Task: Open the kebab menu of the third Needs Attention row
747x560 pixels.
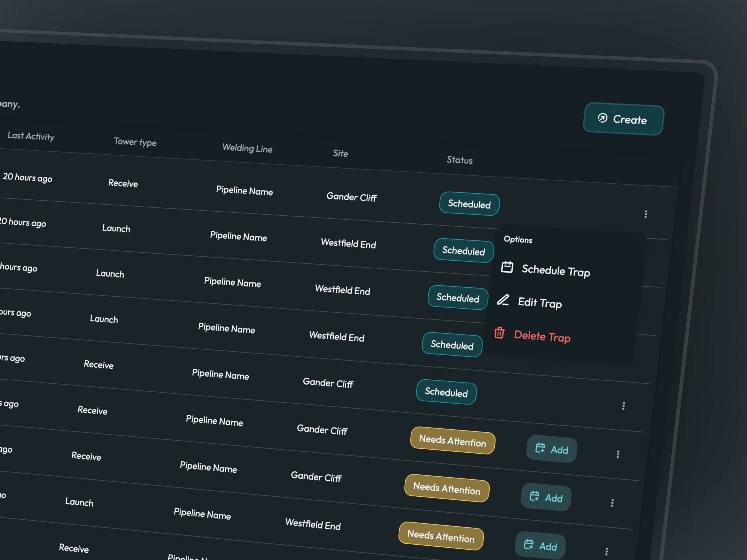Action: [x=607, y=551]
